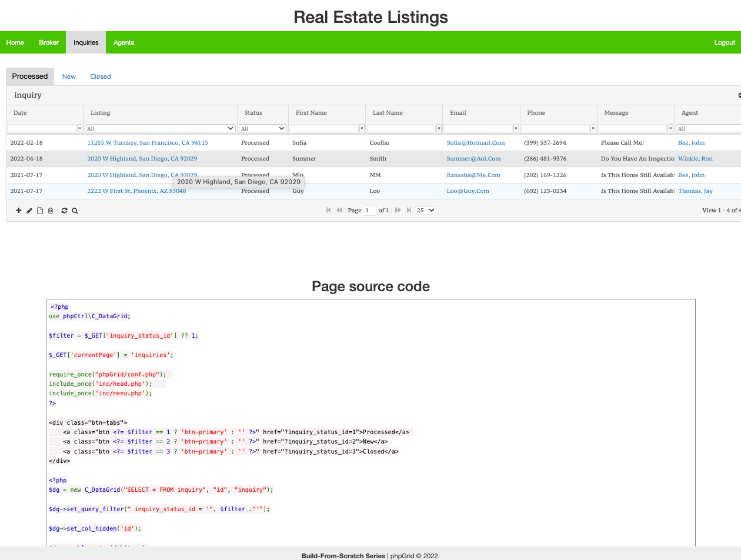Click the view record page icon
The image size is (741, 560).
[x=40, y=211]
